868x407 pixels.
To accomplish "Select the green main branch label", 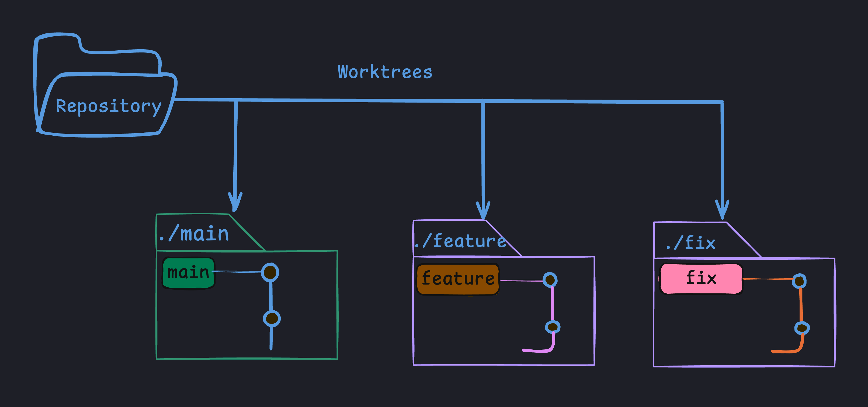I will (188, 273).
